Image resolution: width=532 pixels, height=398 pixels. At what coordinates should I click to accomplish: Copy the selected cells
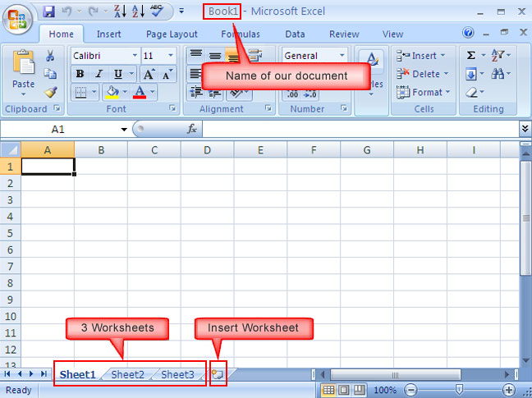tap(50, 74)
